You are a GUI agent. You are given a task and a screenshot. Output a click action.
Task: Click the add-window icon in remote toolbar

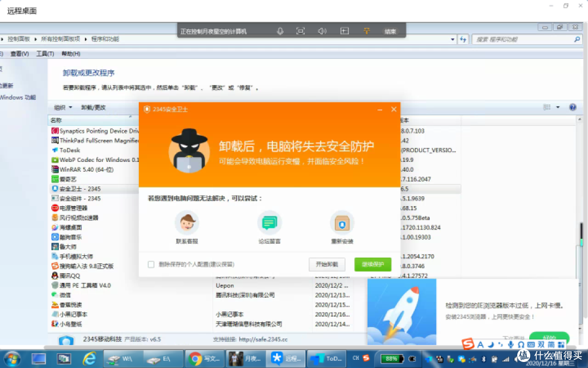tap(344, 31)
